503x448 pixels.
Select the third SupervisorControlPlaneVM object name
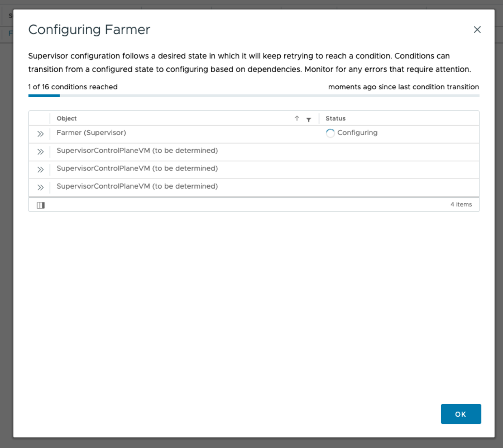(x=137, y=186)
